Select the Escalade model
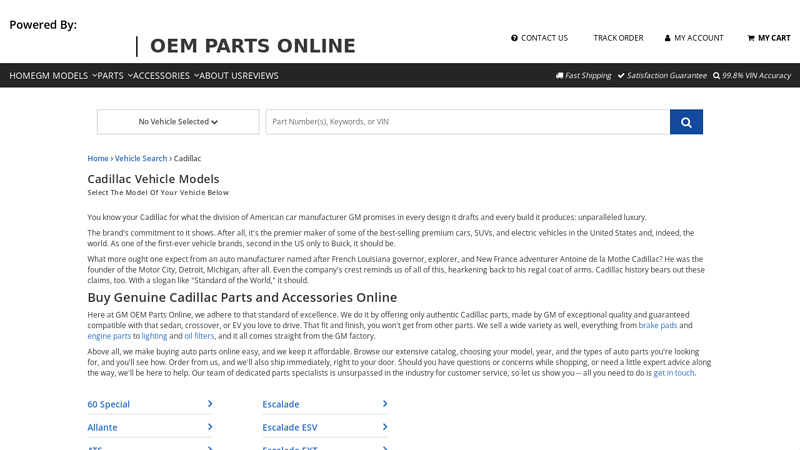 (x=281, y=404)
